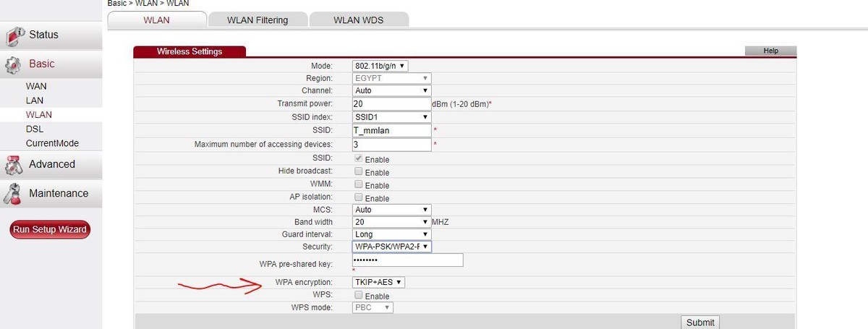Open the Security dropdown
Screen dimensions: 868x329
pos(391,247)
